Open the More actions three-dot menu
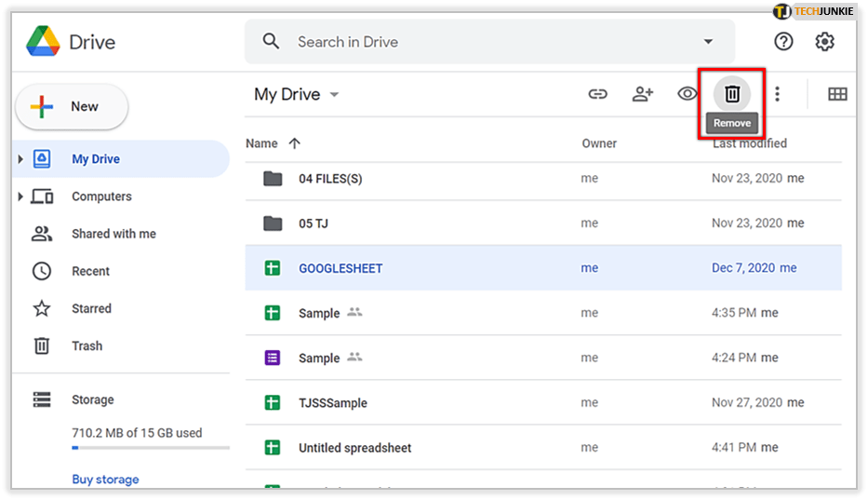This screenshot has height=500, width=868. click(x=777, y=94)
